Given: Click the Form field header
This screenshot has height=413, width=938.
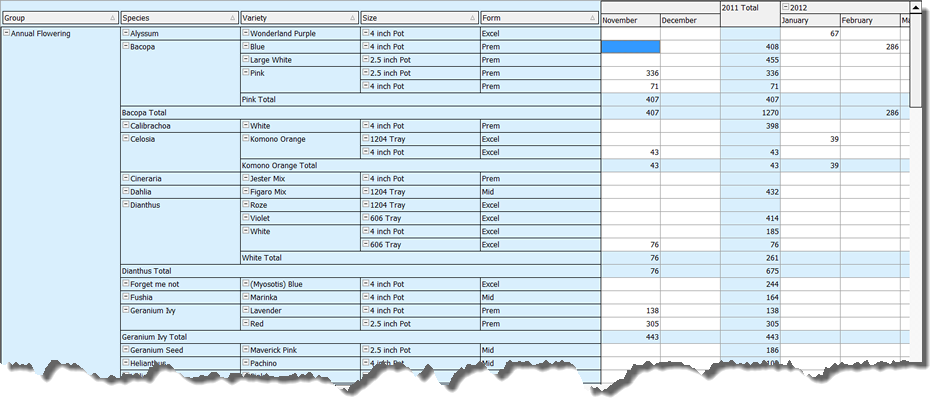Looking at the screenshot, I should (539, 19).
